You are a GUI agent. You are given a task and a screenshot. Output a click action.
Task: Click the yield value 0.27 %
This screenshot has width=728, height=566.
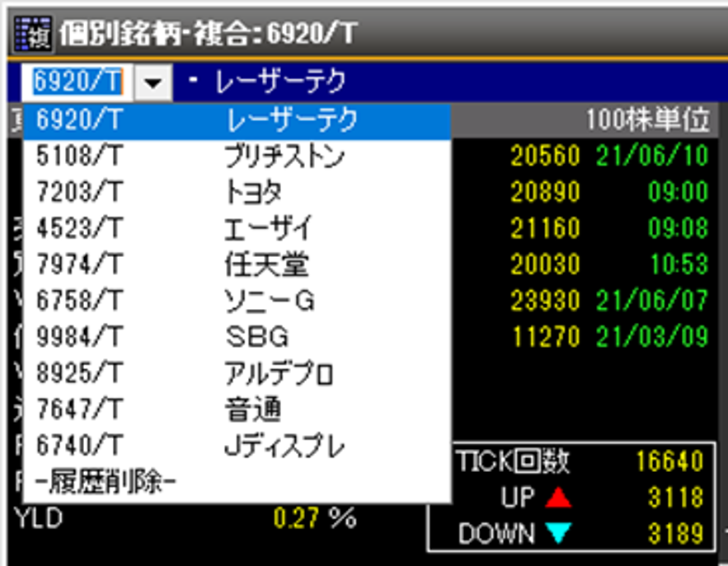pos(315,517)
